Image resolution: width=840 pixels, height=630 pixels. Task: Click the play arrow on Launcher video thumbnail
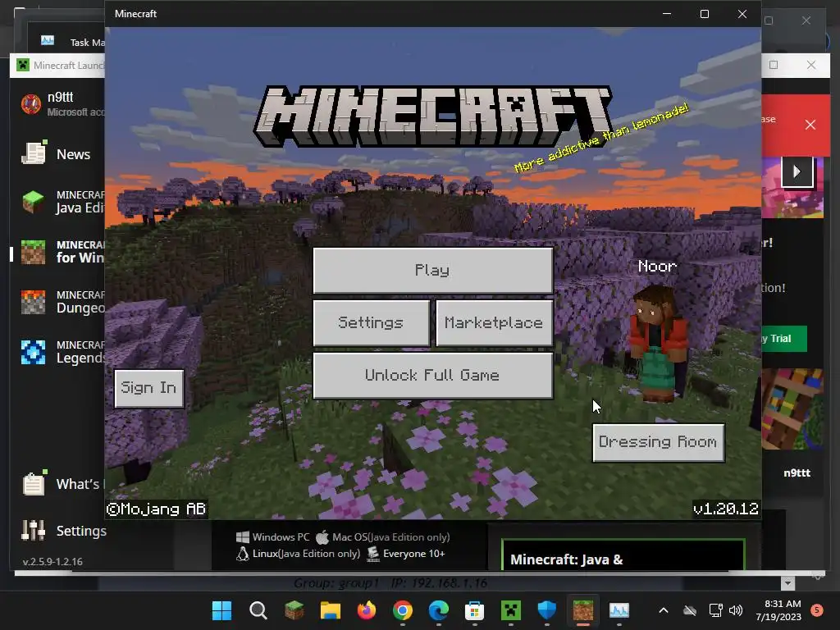pyautogui.click(x=797, y=171)
